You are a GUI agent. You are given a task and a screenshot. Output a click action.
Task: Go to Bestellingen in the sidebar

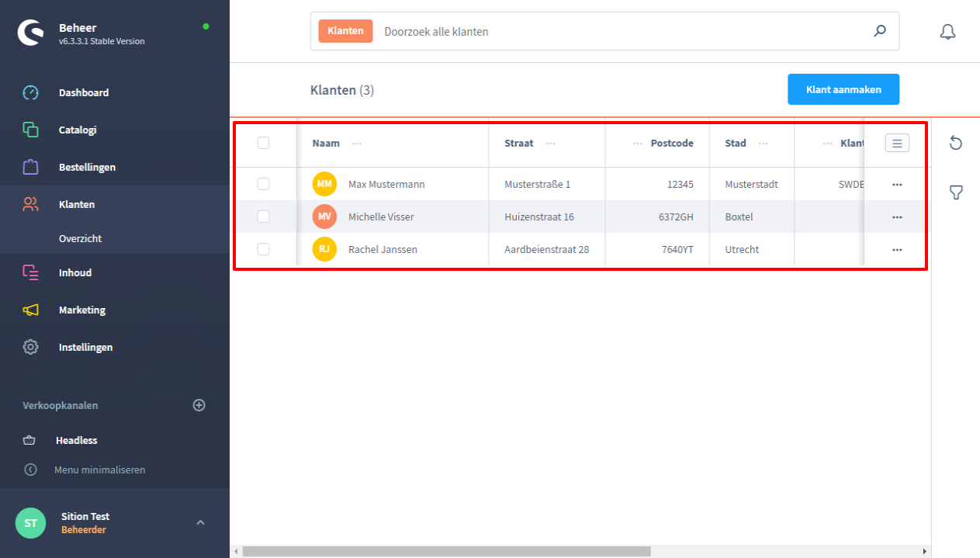click(87, 167)
